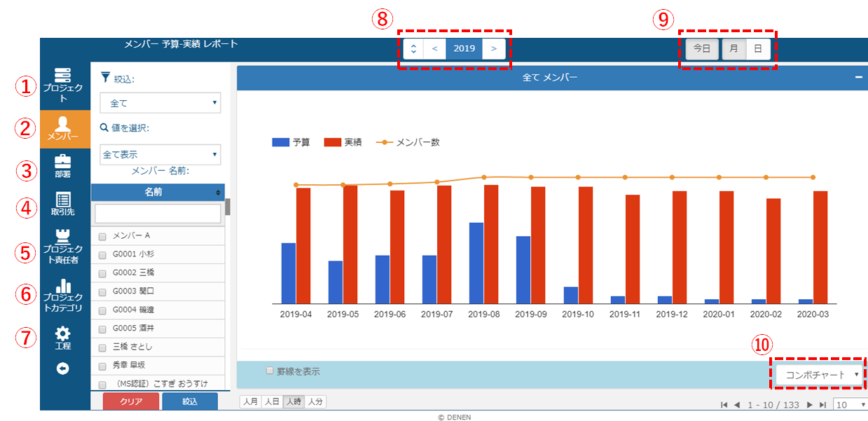The image size is (868, 421).
Task: Toggle the メンバー数 legend line marker
Action: (385, 142)
